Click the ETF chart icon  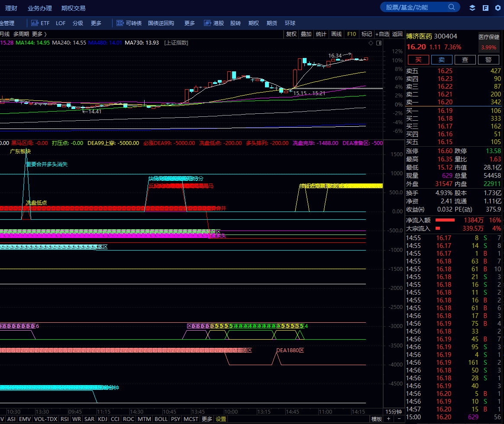pos(34,23)
